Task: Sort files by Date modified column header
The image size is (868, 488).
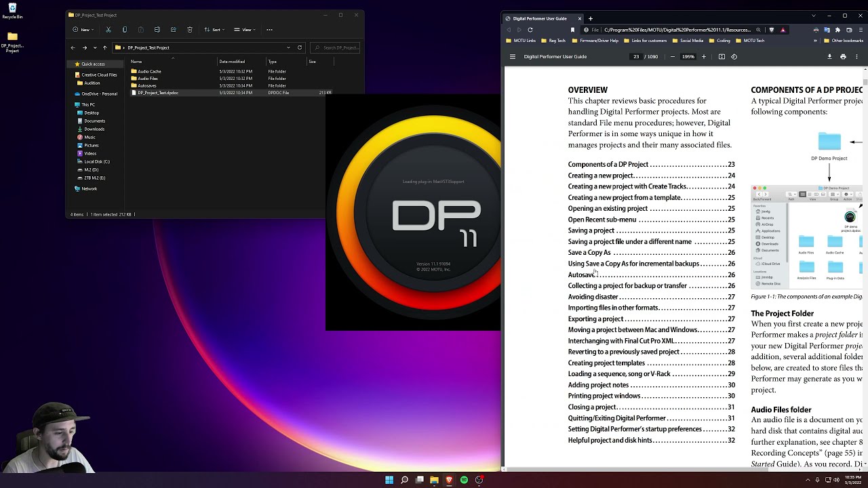Action: coord(232,62)
